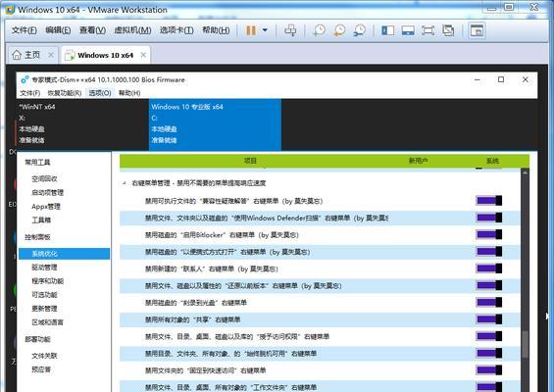This screenshot has width=554, height=392.
Task: Open Dism++ 文件(F) menu
Action: click(30, 93)
